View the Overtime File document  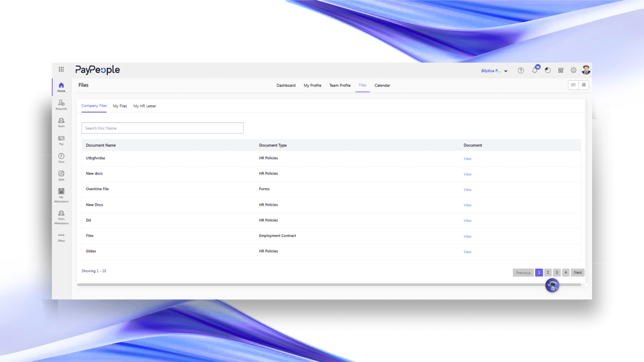(468, 190)
